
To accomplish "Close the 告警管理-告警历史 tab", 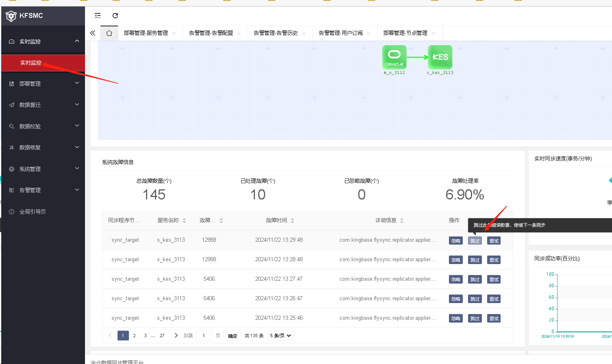I will (x=304, y=33).
